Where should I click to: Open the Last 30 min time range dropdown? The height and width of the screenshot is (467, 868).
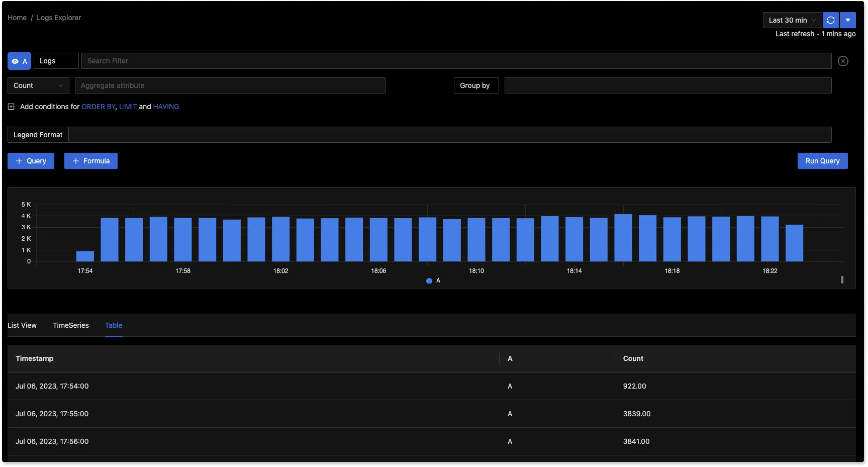[792, 20]
